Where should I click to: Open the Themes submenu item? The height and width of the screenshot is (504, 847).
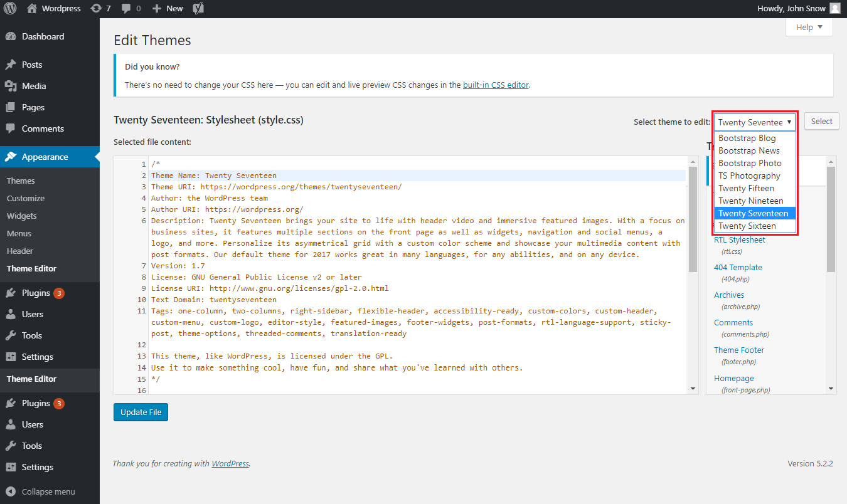[x=21, y=181]
